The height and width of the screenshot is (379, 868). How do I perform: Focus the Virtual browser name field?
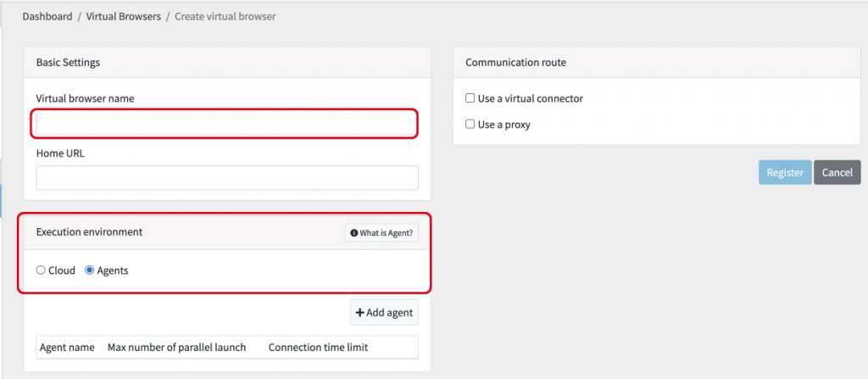coord(226,124)
